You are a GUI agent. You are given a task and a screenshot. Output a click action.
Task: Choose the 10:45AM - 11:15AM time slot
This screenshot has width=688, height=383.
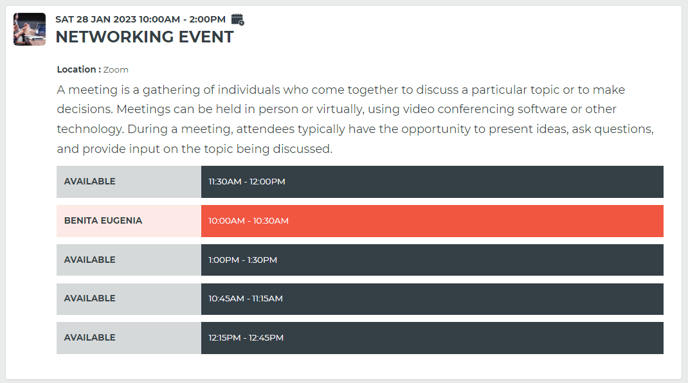[x=432, y=299]
